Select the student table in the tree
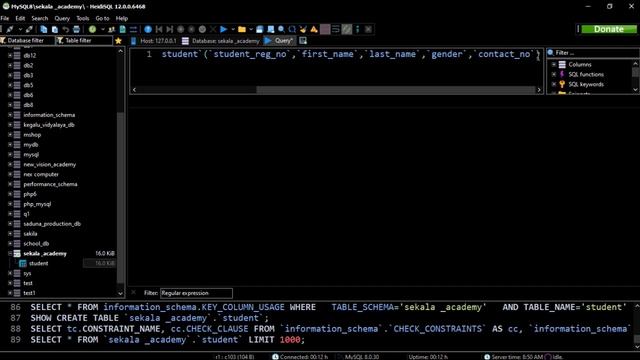Image resolution: width=640 pixels, height=360 pixels. pyautogui.click(x=38, y=263)
